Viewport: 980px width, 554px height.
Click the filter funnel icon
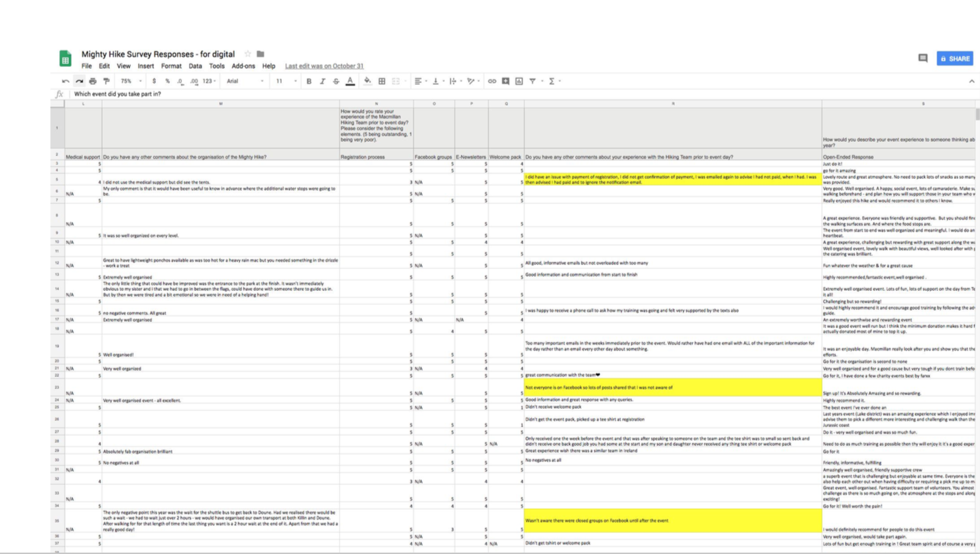click(532, 81)
